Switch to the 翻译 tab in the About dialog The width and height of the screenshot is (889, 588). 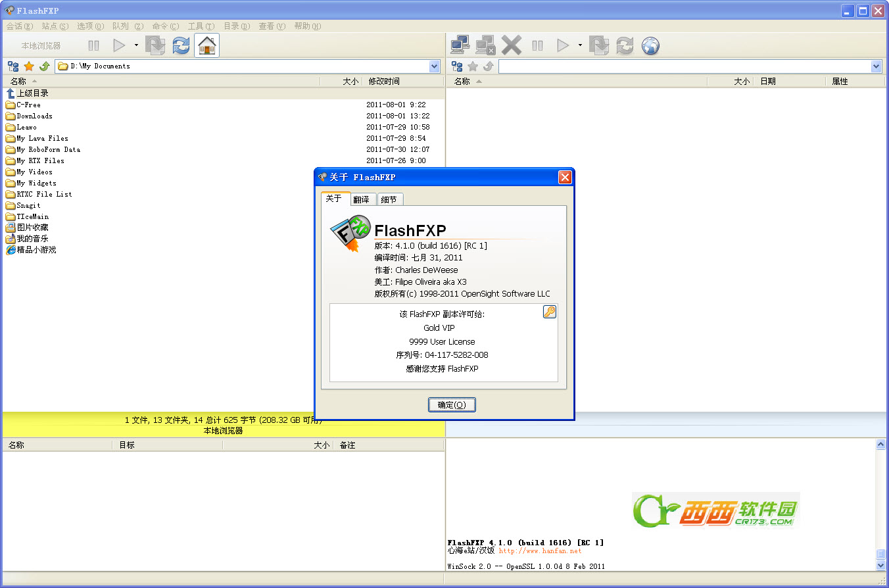coord(362,199)
